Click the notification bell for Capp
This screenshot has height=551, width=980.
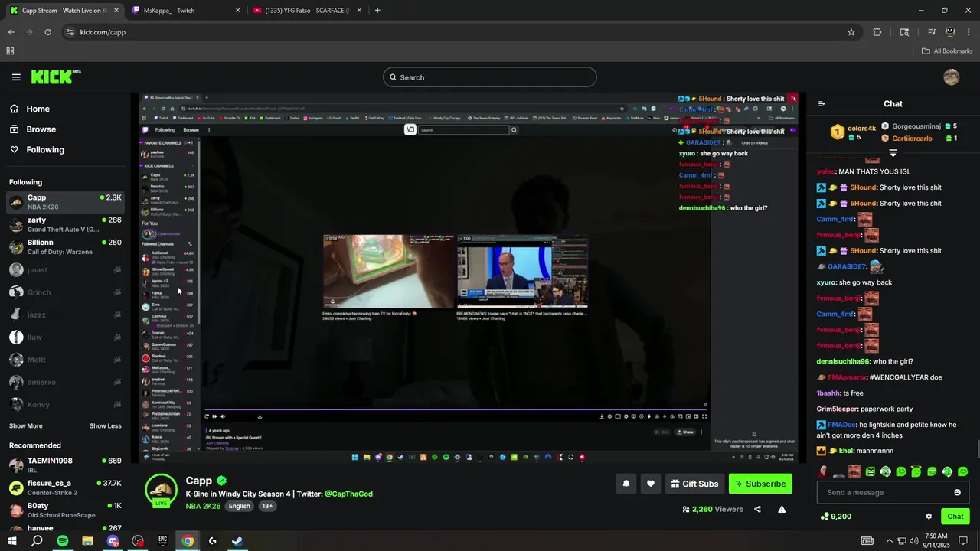point(626,484)
